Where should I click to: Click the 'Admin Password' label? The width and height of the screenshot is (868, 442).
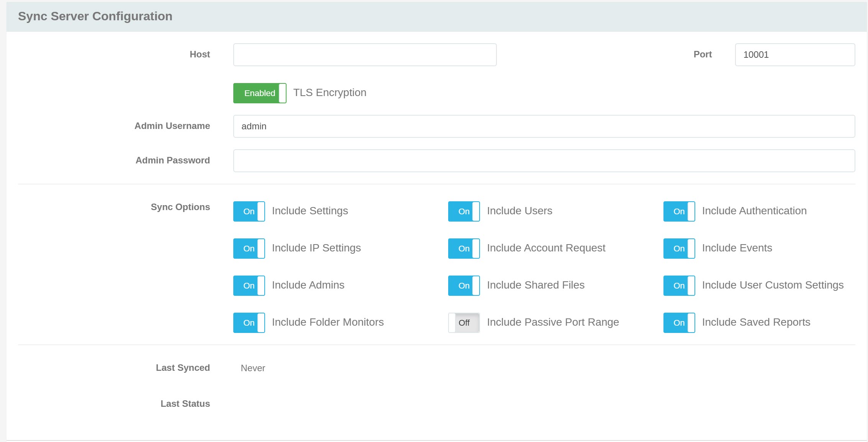[173, 160]
